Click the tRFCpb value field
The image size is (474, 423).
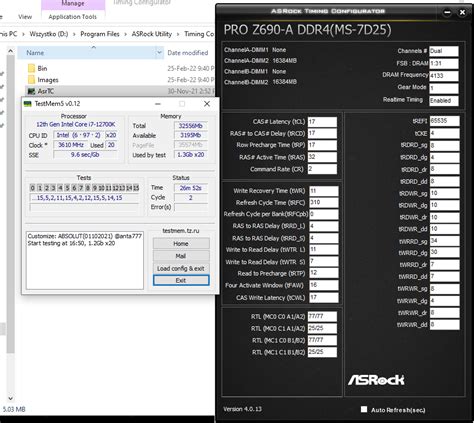[x=324, y=214]
